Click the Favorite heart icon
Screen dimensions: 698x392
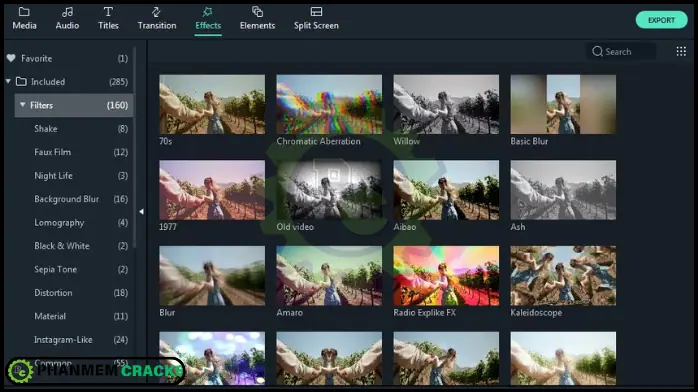point(11,58)
